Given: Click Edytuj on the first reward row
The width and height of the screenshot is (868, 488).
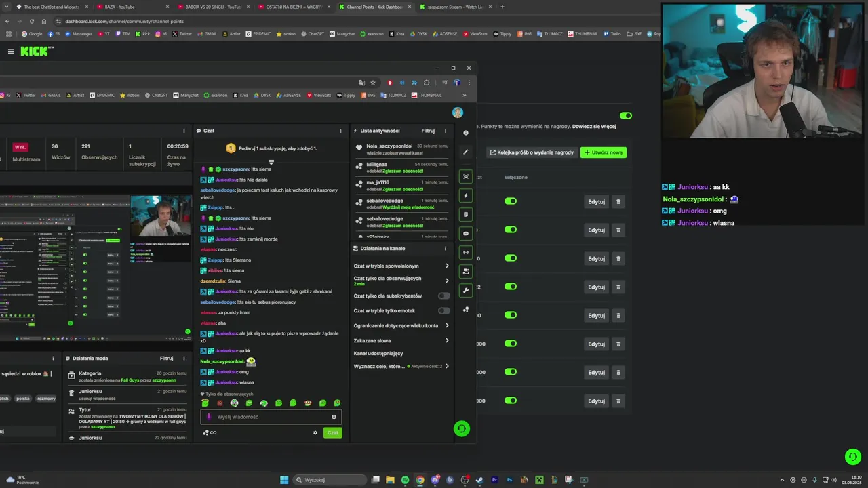Looking at the screenshot, I should tap(596, 201).
